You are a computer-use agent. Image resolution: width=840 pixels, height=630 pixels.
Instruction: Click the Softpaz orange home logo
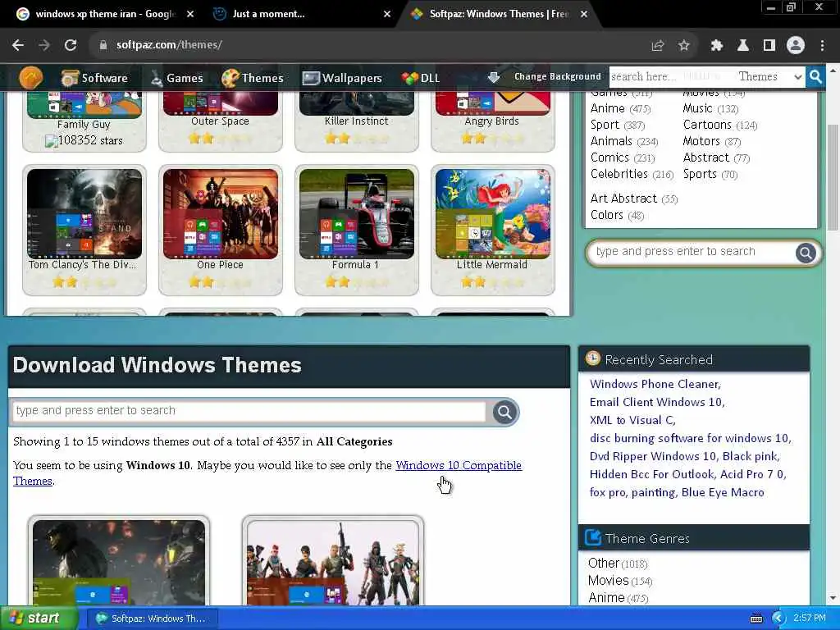tap(30, 78)
